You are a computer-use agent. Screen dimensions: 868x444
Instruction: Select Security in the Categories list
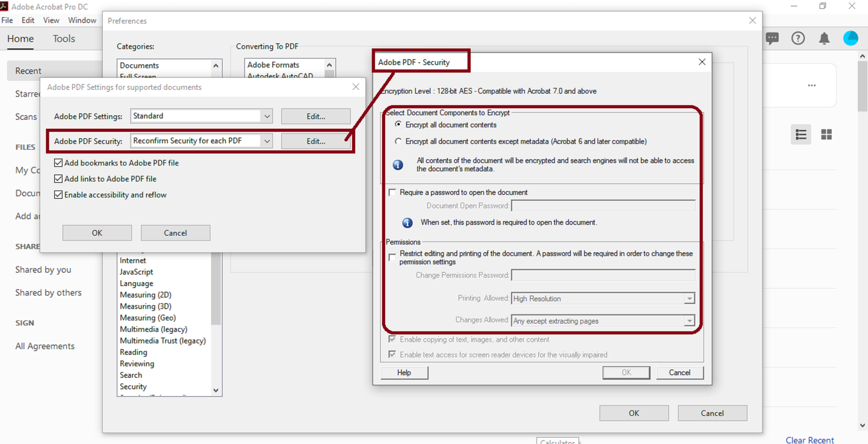(x=133, y=386)
